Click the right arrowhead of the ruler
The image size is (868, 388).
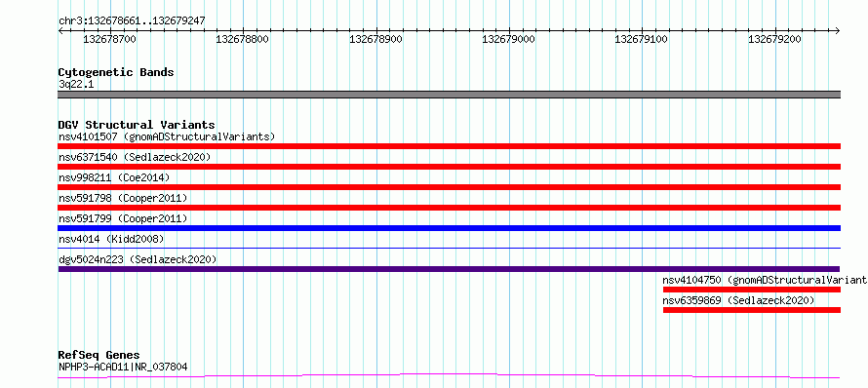coord(838,30)
